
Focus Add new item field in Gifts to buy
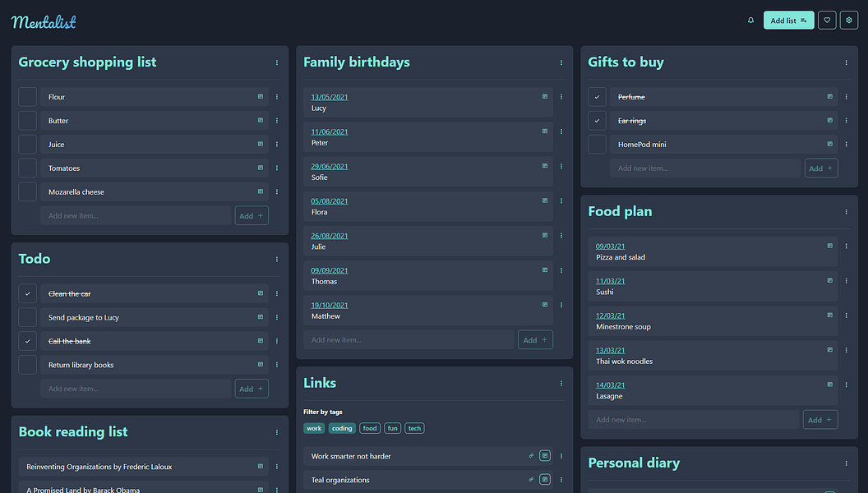[704, 168]
